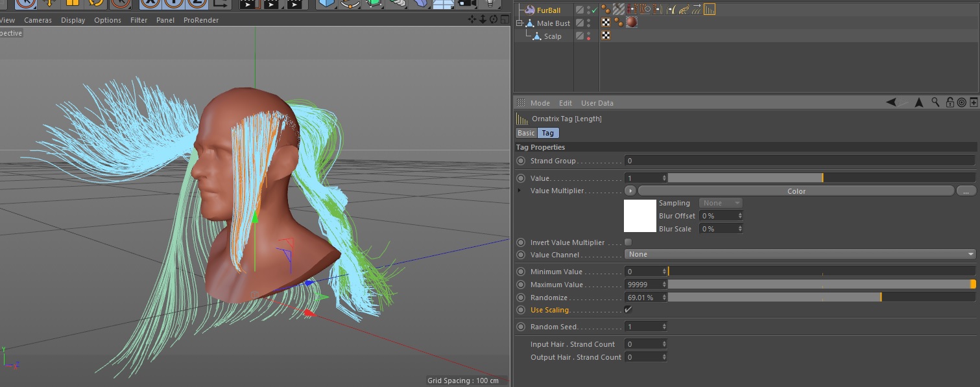Click the search magnifier in Attributes panel
The width and height of the screenshot is (980, 387).
pos(935,102)
